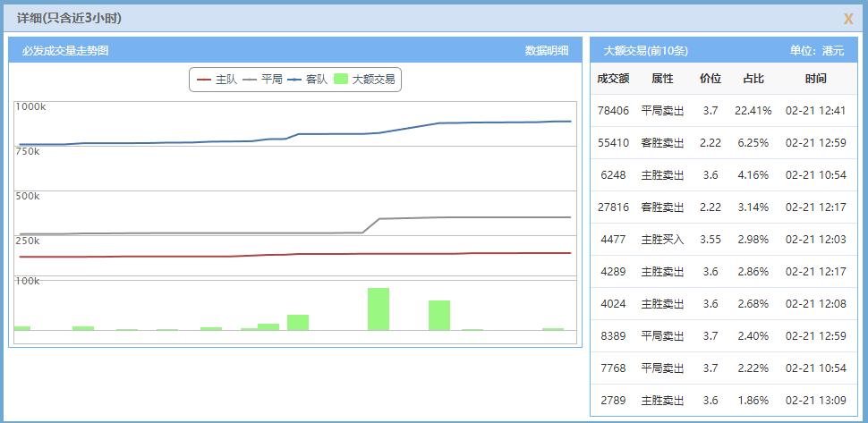
Task: Select the 4477 主胜买入 transaction row
Action: click(724, 240)
